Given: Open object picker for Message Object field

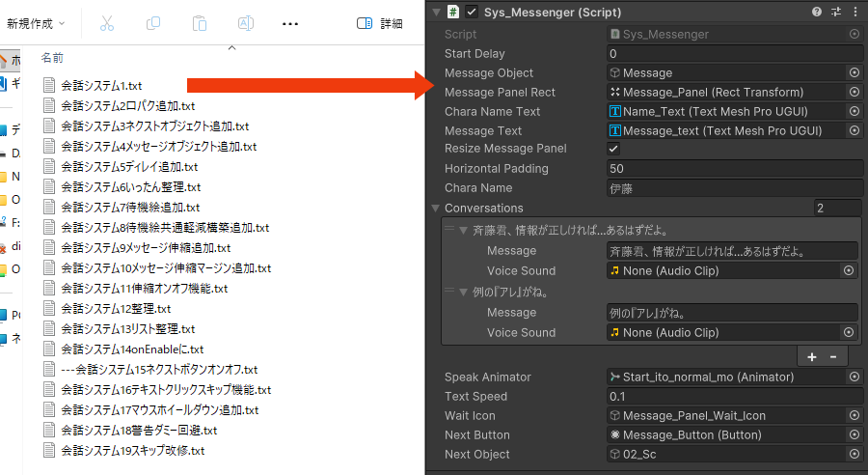Looking at the screenshot, I should 854,72.
